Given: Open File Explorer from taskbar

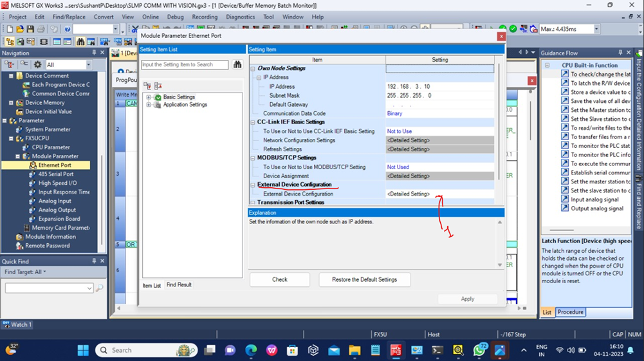Looking at the screenshot, I should pyautogui.click(x=354, y=350).
